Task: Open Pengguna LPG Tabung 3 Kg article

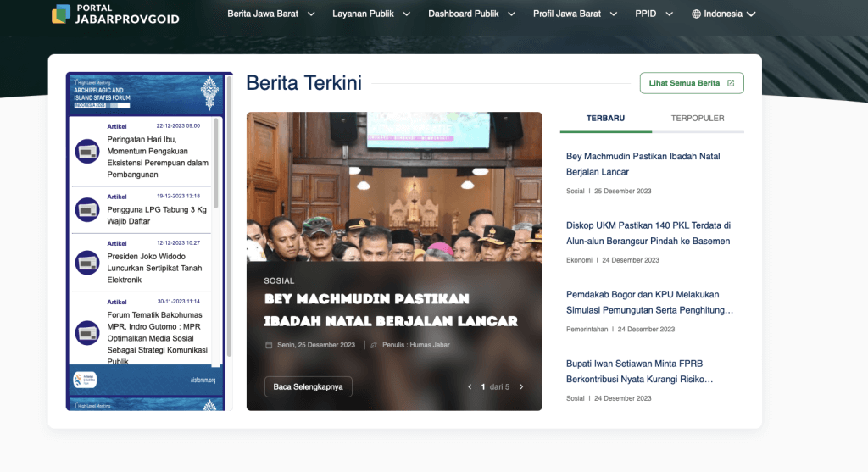Action: click(157, 215)
